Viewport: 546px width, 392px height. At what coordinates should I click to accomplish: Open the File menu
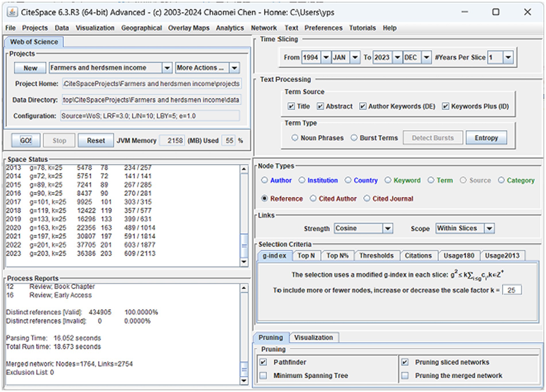pyautogui.click(x=10, y=28)
